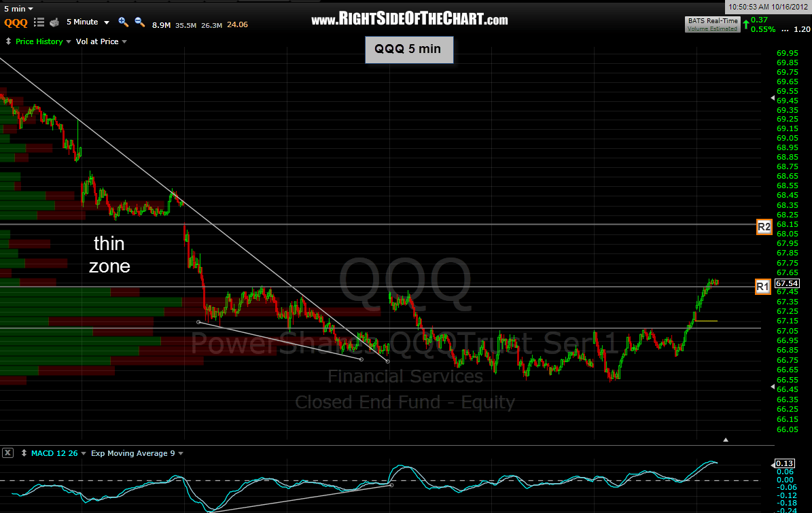The image size is (812, 513).
Task: Click the lower left-pointing price axis arrow
Action: point(773,387)
